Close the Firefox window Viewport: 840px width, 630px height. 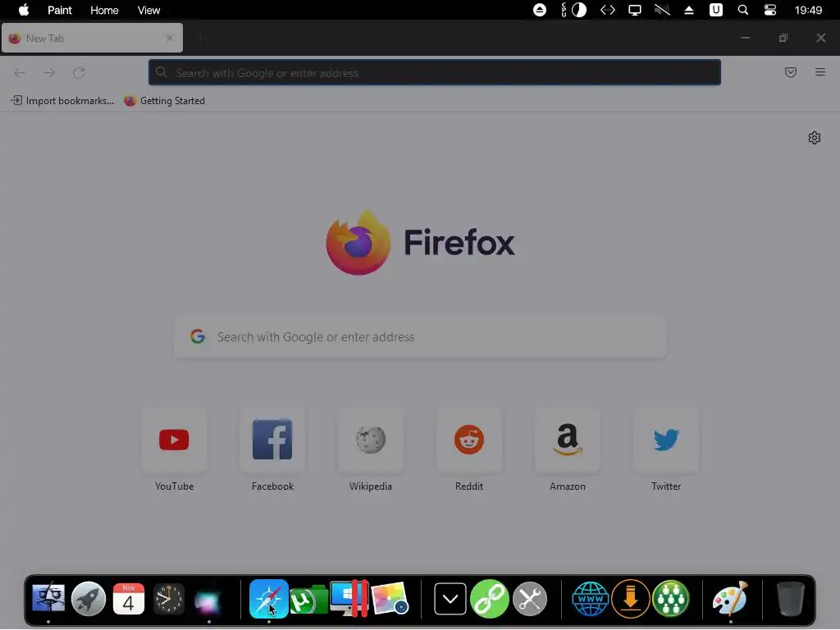[x=820, y=38]
